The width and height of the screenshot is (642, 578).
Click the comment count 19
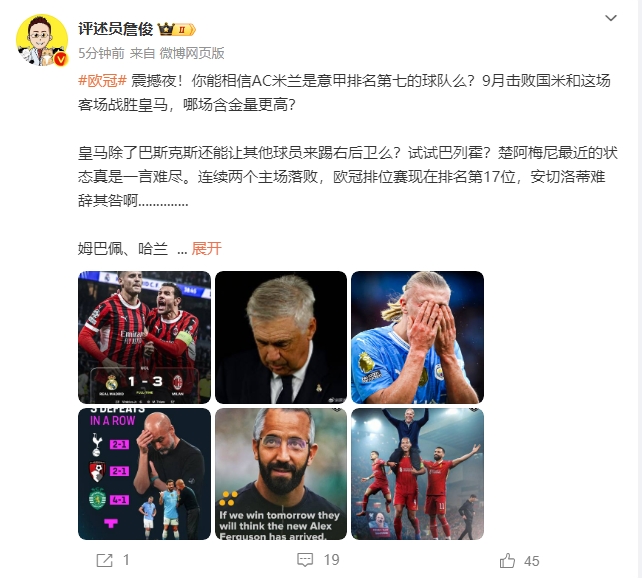[332, 560]
